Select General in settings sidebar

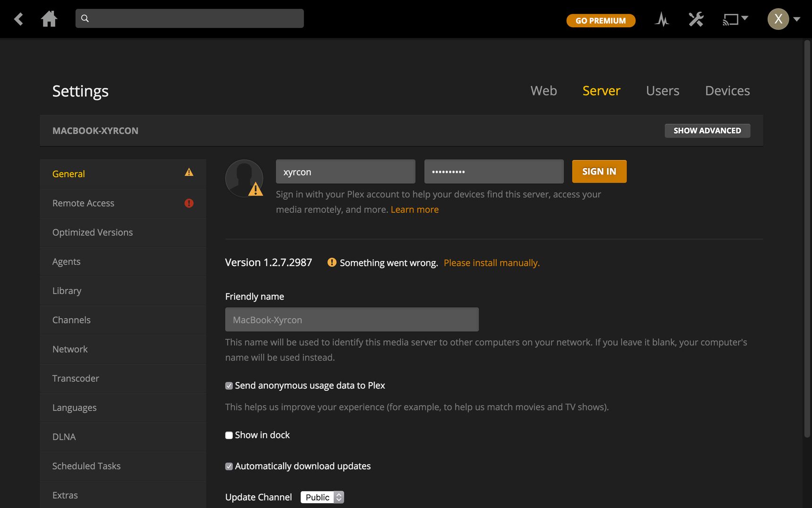pyautogui.click(x=123, y=174)
